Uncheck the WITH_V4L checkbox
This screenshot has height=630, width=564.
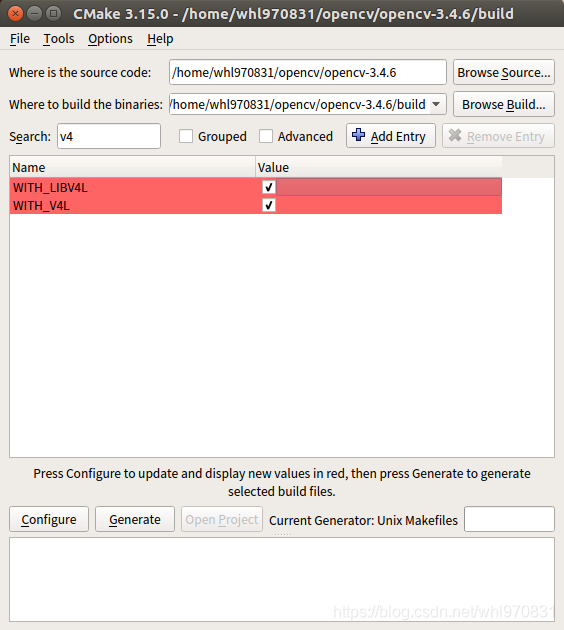point(269,205)
